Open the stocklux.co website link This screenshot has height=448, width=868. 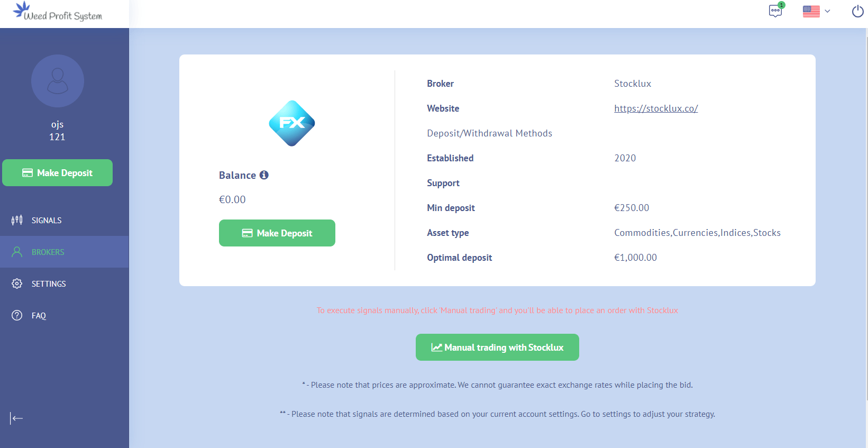[x=656, y=108]
